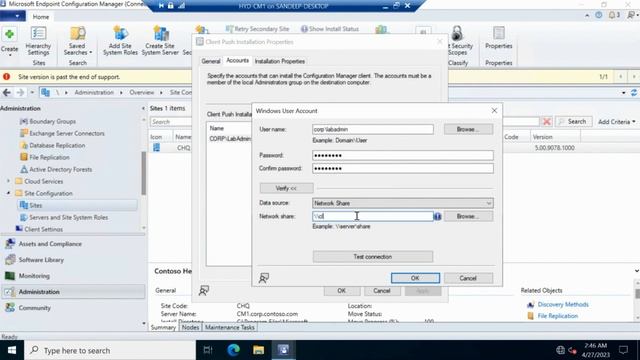640x360 pixels.
Task: Open the Add Criteria dropdown
Action: coord(616,122)
